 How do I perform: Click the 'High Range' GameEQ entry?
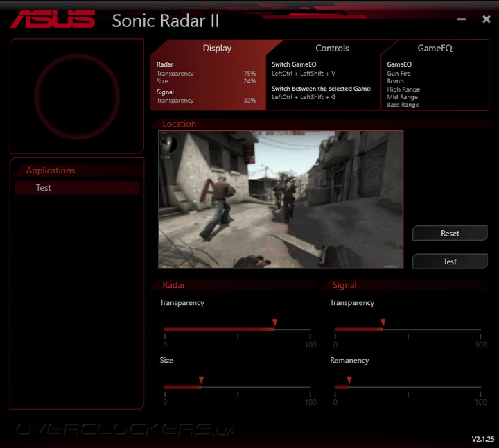click(x=403, y=89)
